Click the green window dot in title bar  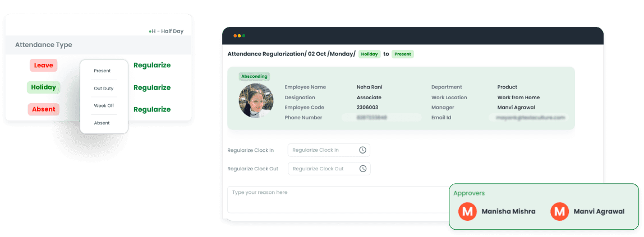click(x=243, y=36)
